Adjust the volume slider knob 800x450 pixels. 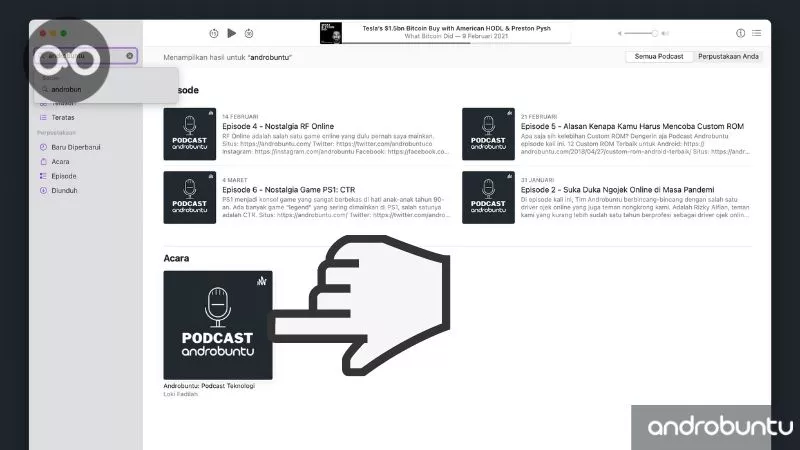tap(655, 33)
